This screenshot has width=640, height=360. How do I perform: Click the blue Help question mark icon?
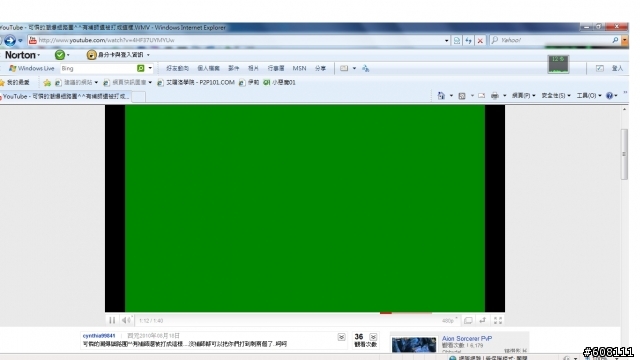(x=609, y=96)
